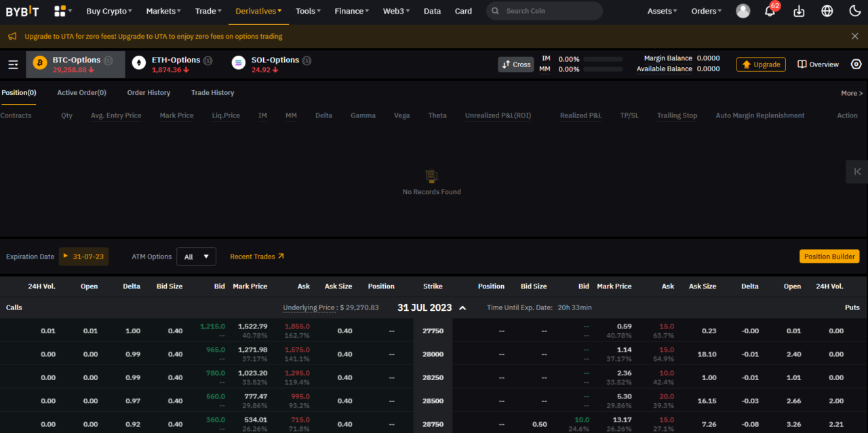This screenshot has height=433, width=868.
Task: Click the Ethereum coin icon for ETH-Options
Action: [x=138, y=62]
